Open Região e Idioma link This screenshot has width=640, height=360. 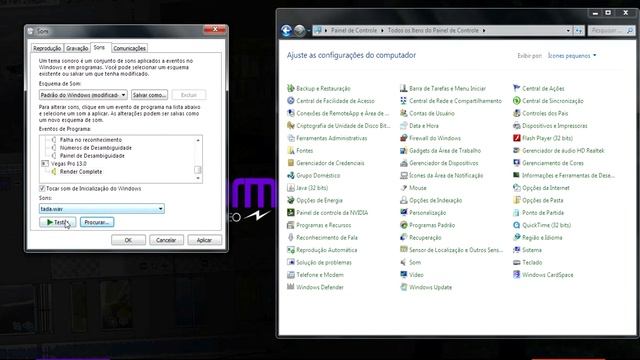point(542,238)
